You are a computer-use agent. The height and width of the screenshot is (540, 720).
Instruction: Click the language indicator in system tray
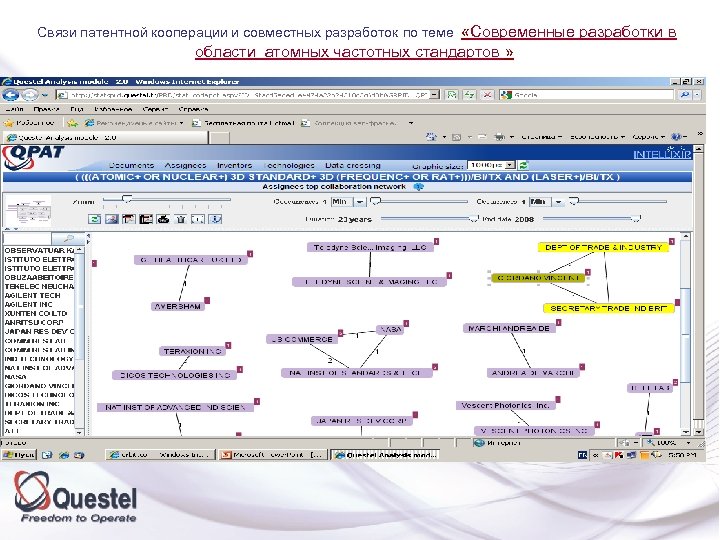[x=582, y=455]
